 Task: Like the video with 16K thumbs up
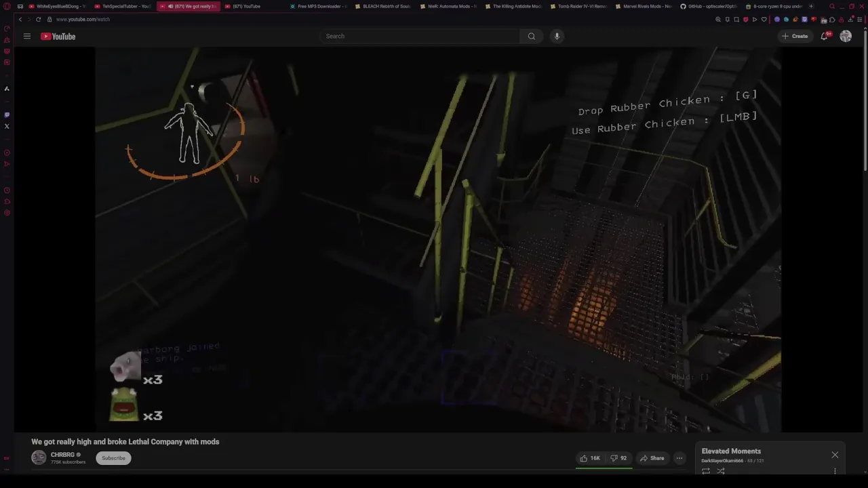589,458
